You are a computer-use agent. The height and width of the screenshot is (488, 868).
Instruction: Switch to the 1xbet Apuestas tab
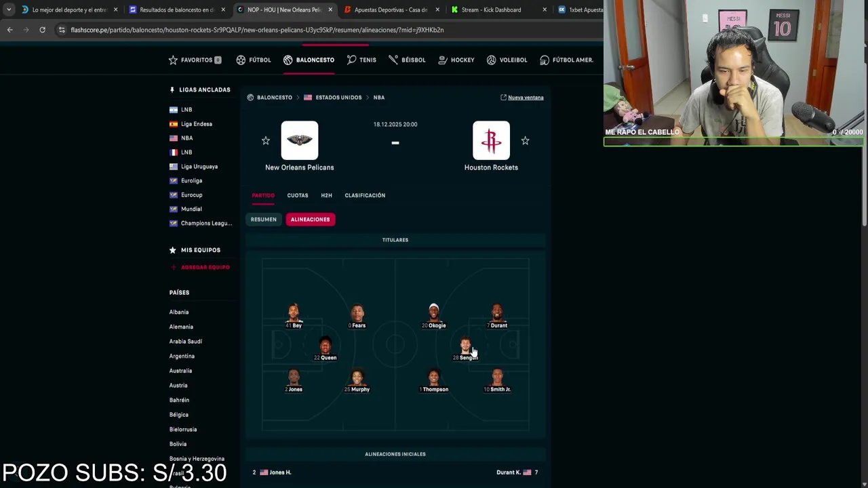(x=580, y=9)
